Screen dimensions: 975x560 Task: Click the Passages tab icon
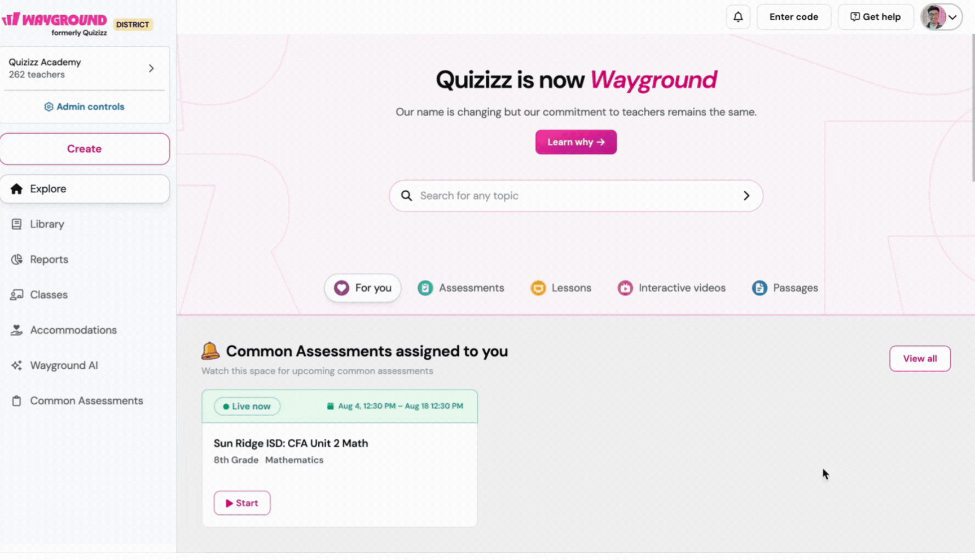tap(759, 288)
